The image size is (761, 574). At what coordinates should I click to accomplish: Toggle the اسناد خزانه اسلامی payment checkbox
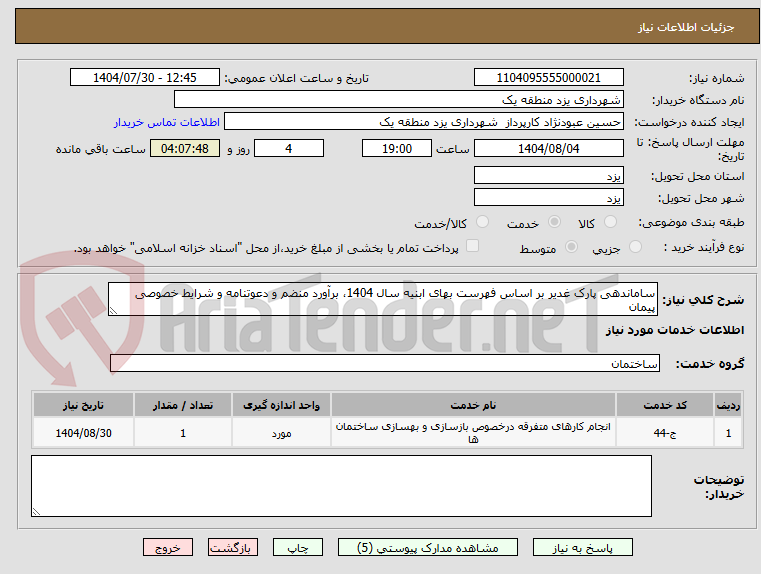pos(472,246)
